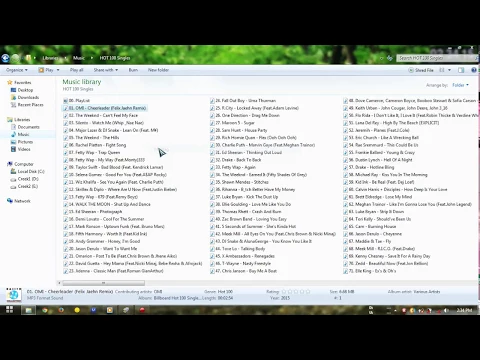Open the address bar history dropdown arrow
Viewport: 480px width, 360px height.
click(382, 58)
